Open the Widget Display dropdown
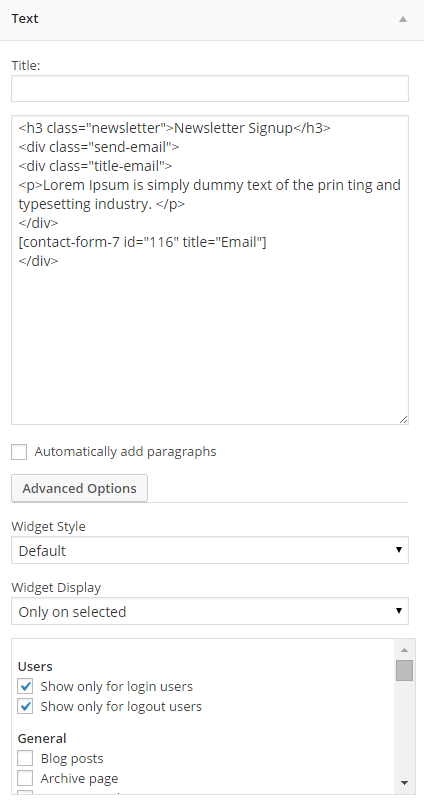424x809 pixels. coord(210,611)
